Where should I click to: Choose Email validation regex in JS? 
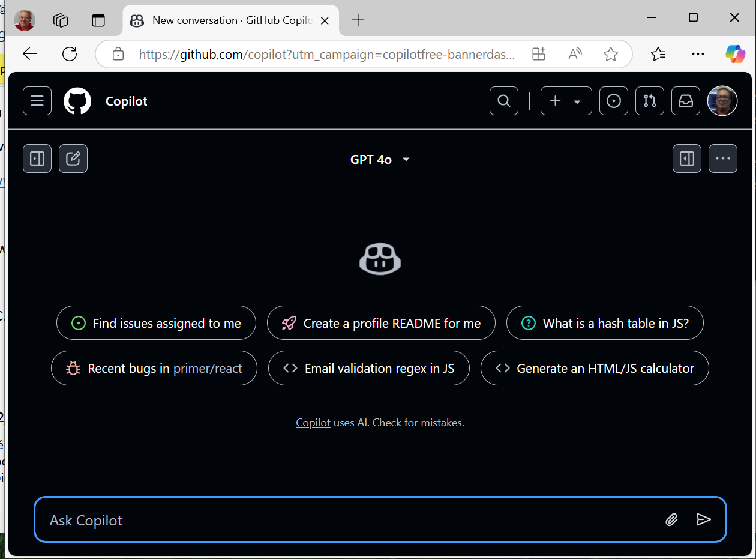click(369, 368)
